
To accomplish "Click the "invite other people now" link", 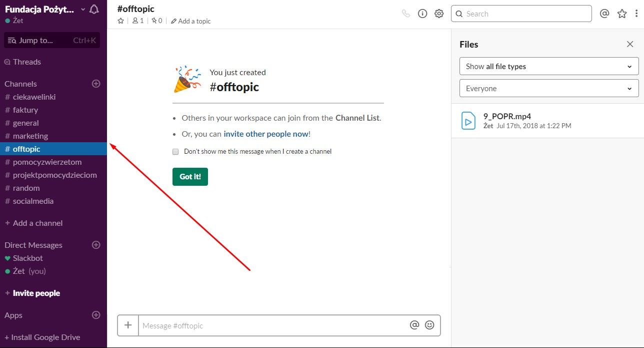I will coord(265,134).
